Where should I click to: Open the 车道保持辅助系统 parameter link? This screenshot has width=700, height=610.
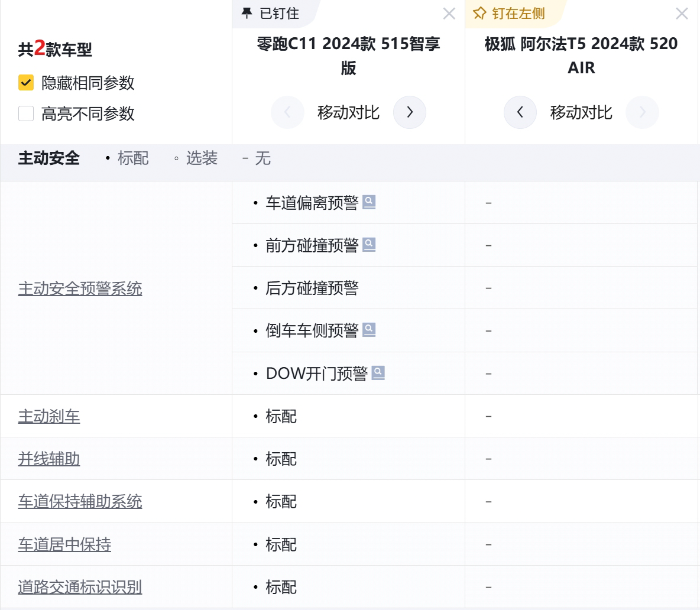[x=80, y=502]
